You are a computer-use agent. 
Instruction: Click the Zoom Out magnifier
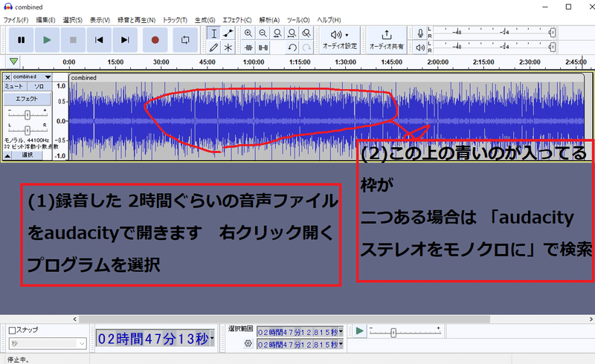click(x=263, y=33)
